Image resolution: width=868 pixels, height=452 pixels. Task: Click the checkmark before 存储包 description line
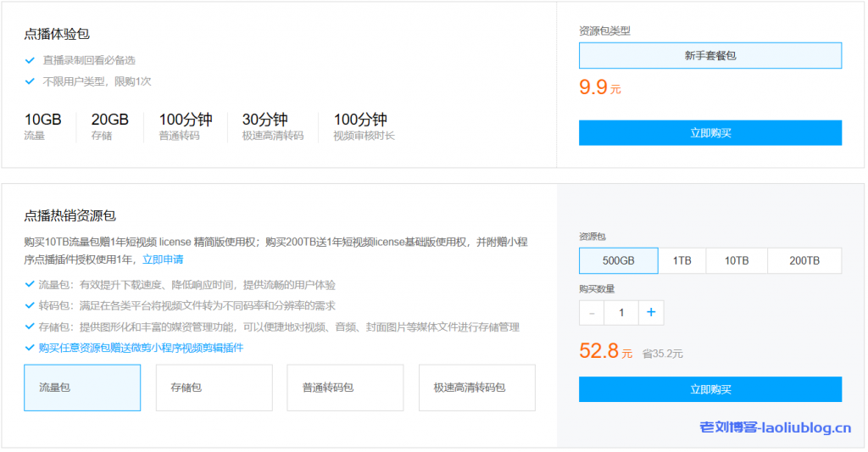(x=30, y=326)
